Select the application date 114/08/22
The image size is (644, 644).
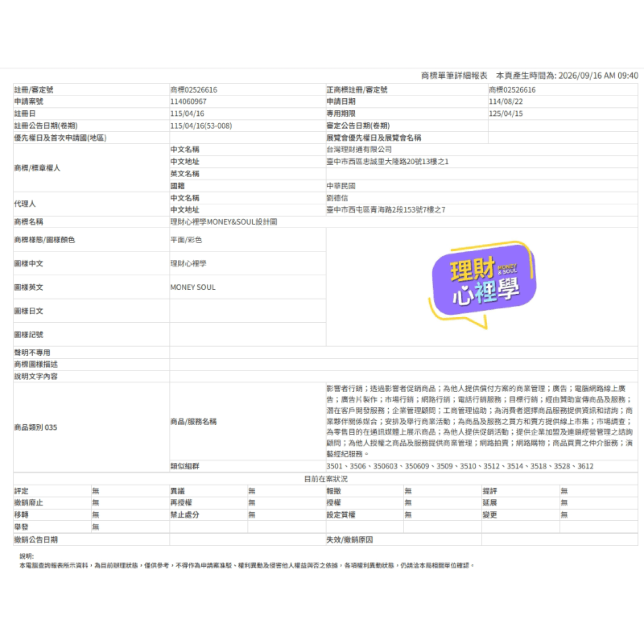pos(506,101)
